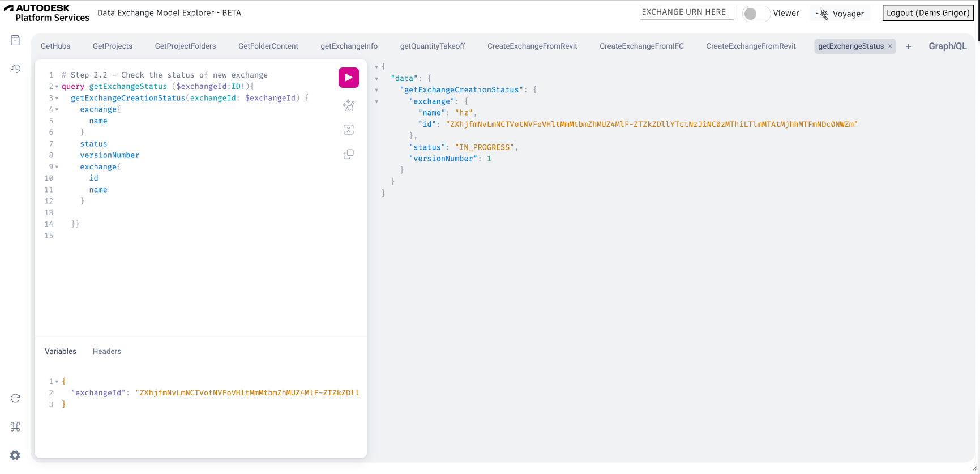
Task: Click the status field on line 7
Action: 93,144
